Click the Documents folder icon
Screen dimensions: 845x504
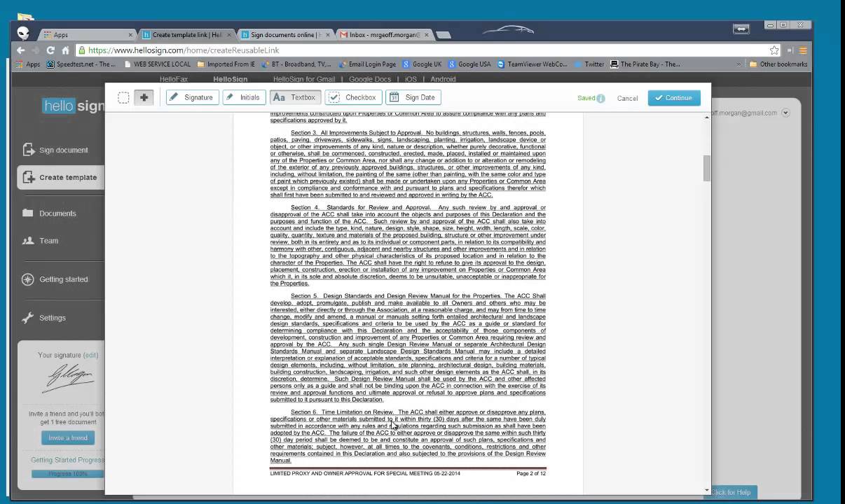[28, 213]
